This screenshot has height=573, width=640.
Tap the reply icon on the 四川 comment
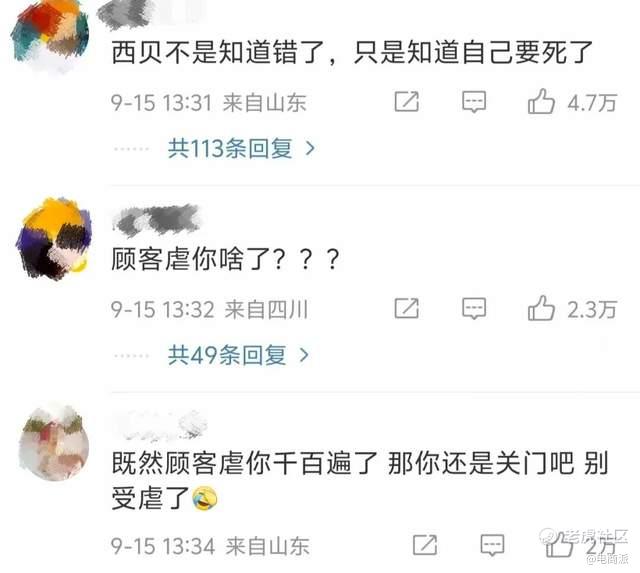click(x=474, y=308)
